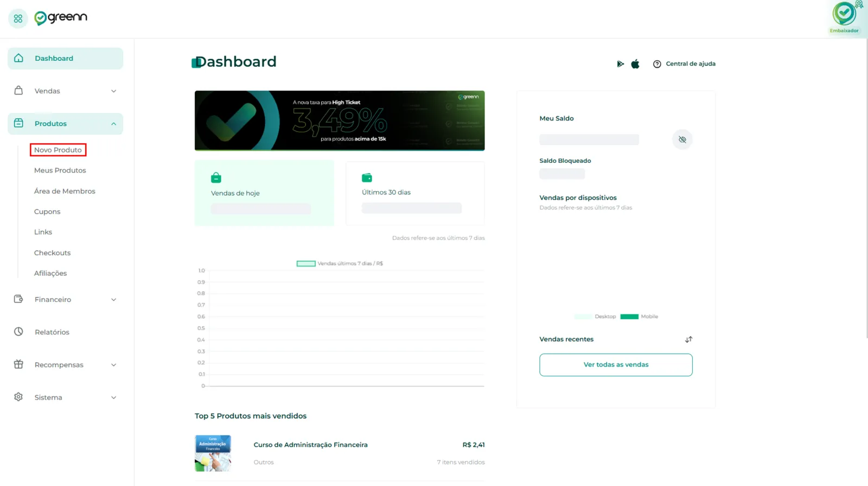The image size is (868, 486).
Task: Open the Afiliações submenu item
Action: pos(50,273)
